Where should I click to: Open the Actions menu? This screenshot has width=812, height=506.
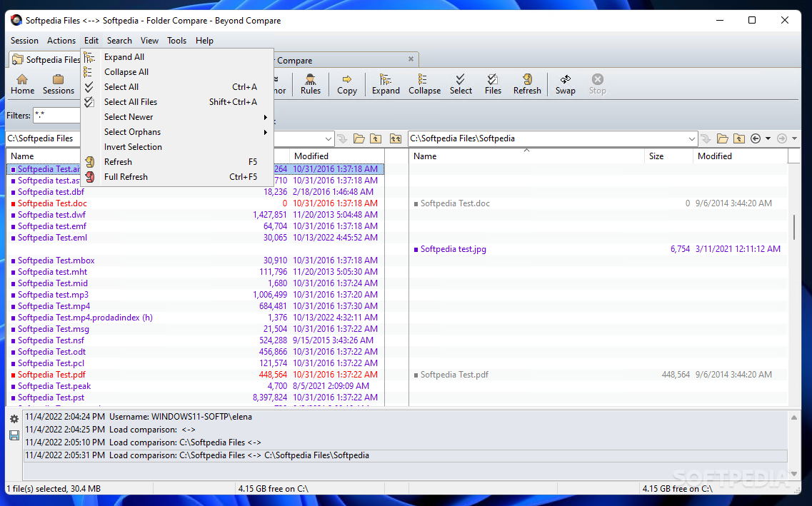click(x=61, y=41)
